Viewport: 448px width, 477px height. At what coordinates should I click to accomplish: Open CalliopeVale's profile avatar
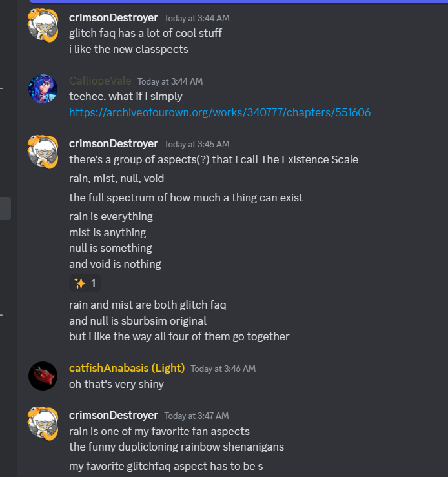pos(43,88)
